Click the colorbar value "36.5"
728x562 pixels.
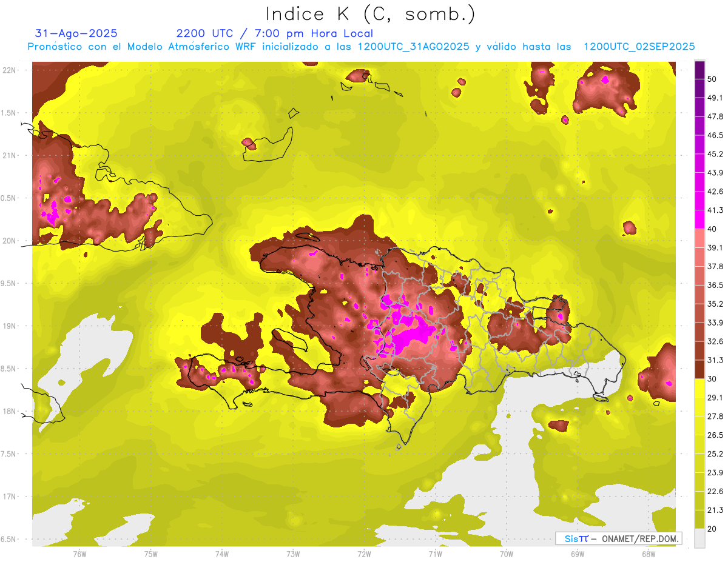coord(715,285)
